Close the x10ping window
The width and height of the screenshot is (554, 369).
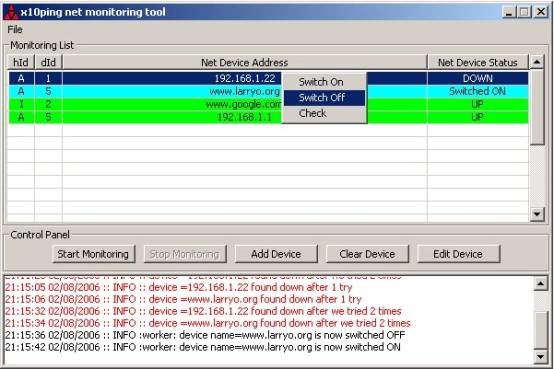pyautogui.click(x=541, y=12)
